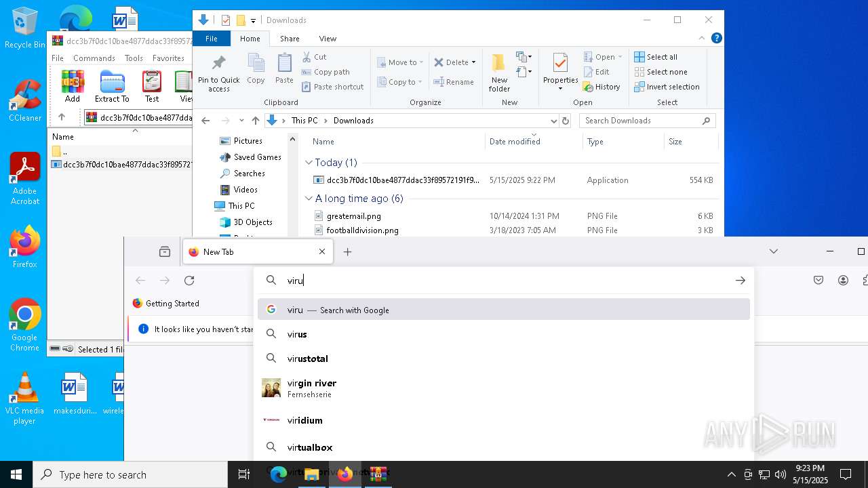
Task: Select viridium search suggestion
Action: tap(504, 420)
